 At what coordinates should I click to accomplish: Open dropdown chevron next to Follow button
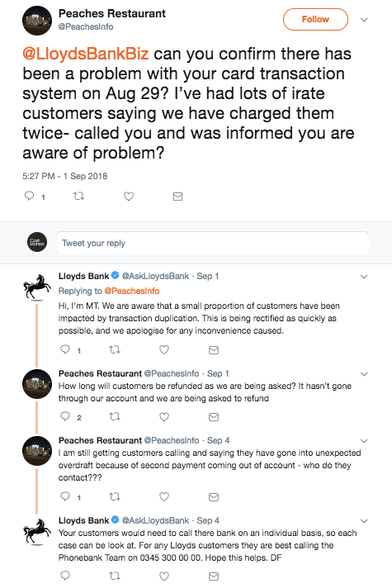click(364, 20)
